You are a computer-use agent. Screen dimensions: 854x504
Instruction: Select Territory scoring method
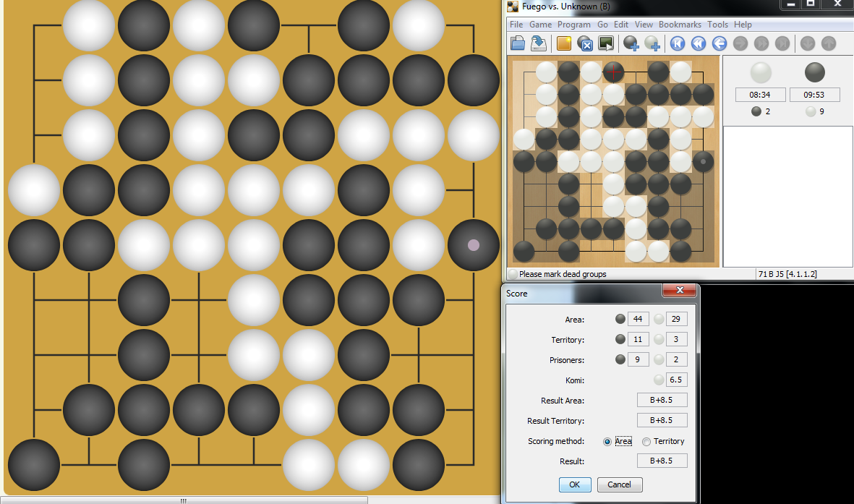coord(663,441)
